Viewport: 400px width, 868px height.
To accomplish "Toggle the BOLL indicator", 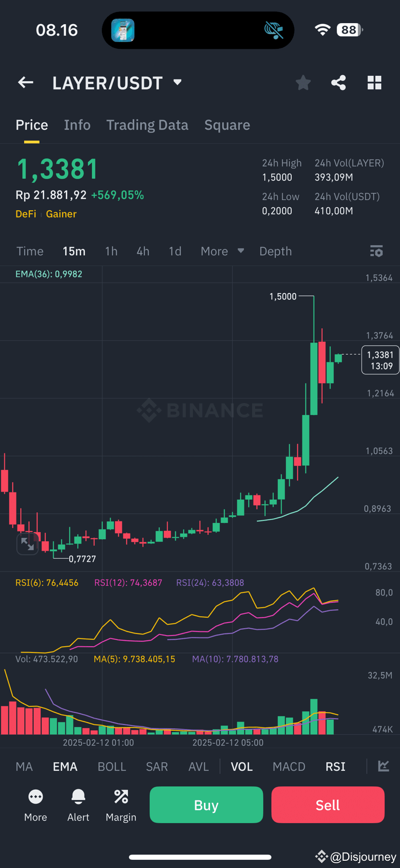I will 112,767.
